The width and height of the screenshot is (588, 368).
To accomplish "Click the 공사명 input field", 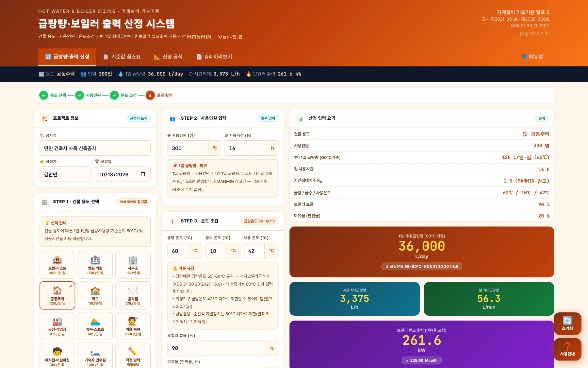I will (x=95, y=148).
